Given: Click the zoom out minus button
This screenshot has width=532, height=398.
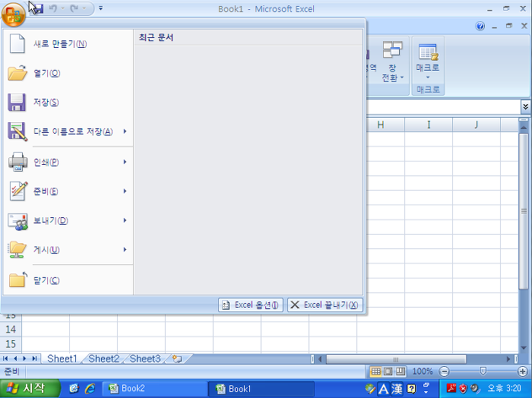Looking at the screenshot, I should [444, 371].
